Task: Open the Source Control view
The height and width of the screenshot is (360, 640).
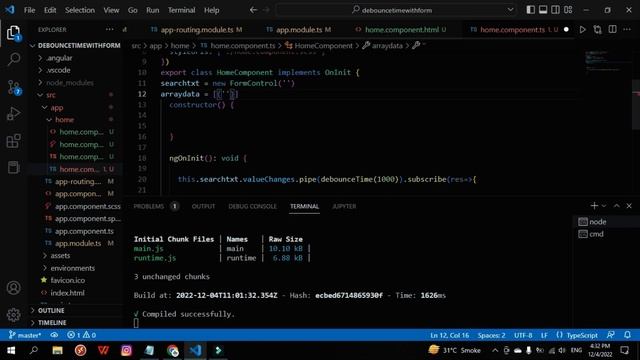Action: pyautogui.click(x=13, y=87)
